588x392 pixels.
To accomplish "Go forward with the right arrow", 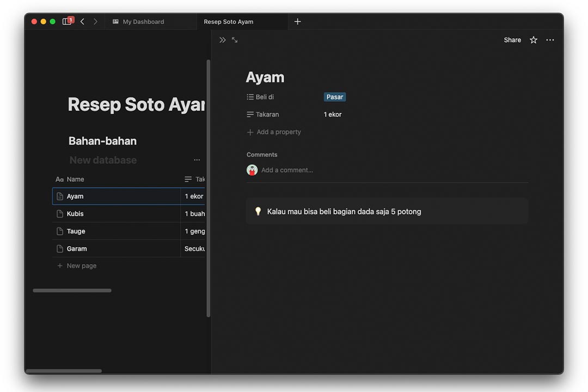I will 96,22.
